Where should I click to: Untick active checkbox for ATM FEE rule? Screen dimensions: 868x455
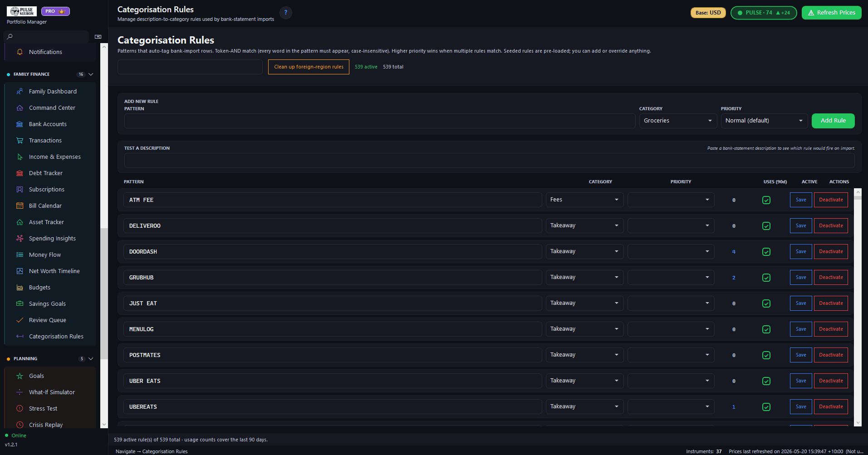coord(766,200)
